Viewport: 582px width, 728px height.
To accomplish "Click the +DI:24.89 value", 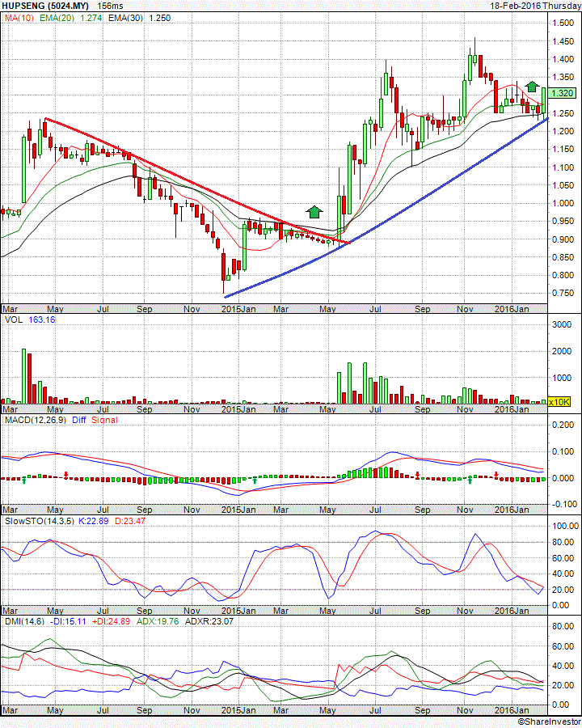I will click(x=111, y=621).
